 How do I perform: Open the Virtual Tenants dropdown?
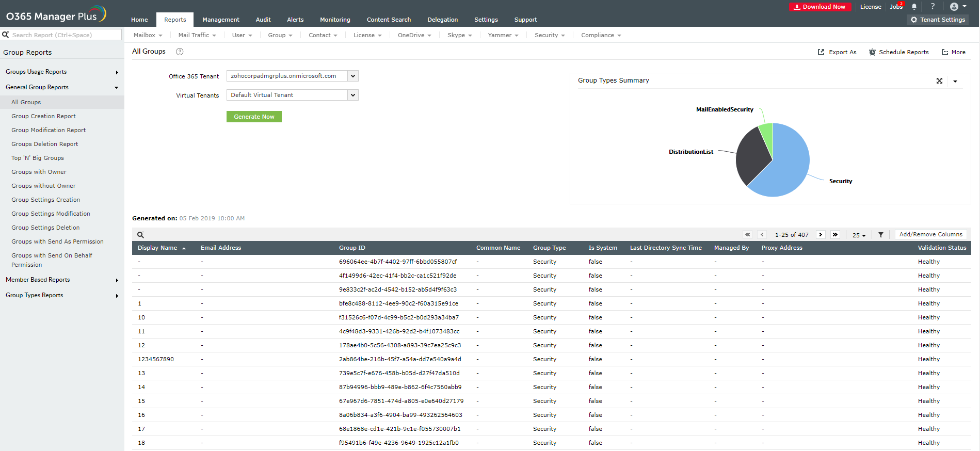(353, 95)
